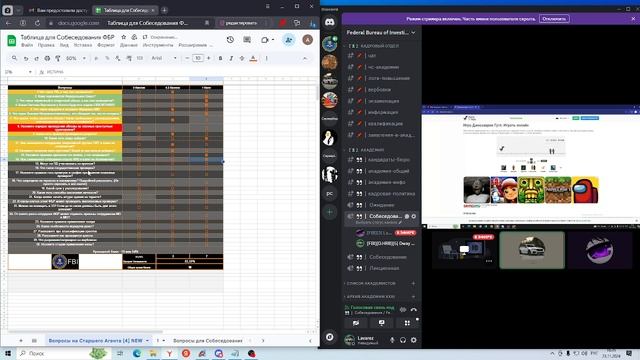Open the Meet video call dropdown in Sheets
This screenshot has width=640, height=360.
[x=273, y=40]
